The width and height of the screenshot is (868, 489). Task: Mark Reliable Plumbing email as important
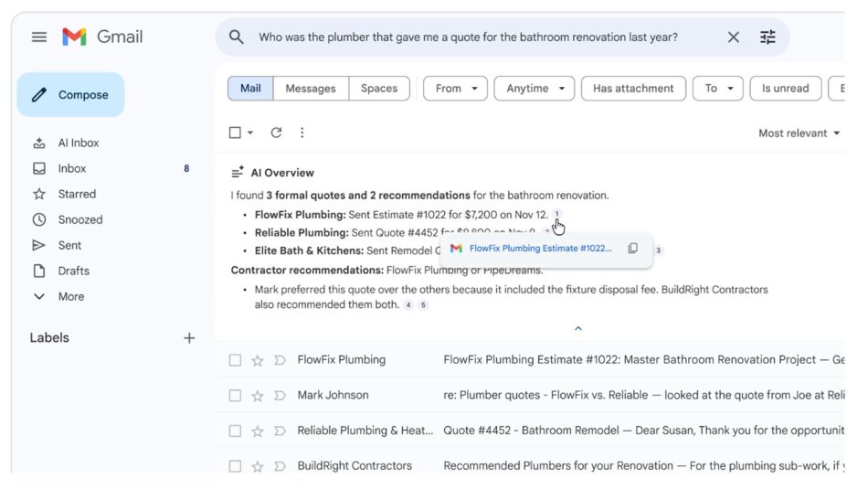pos(280,431)
